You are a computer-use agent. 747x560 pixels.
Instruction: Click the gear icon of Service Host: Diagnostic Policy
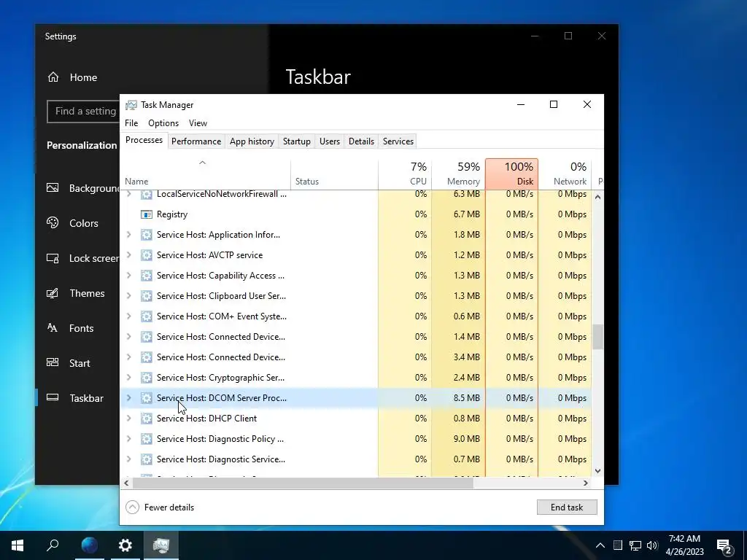(x=146, y=439)
